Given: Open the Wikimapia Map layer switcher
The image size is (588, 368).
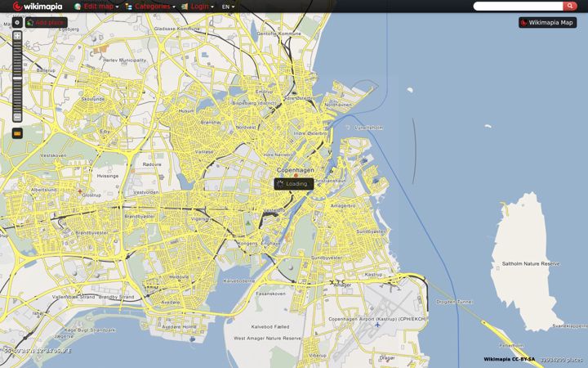Looking at the screenshot, I should tap(547, 23).
